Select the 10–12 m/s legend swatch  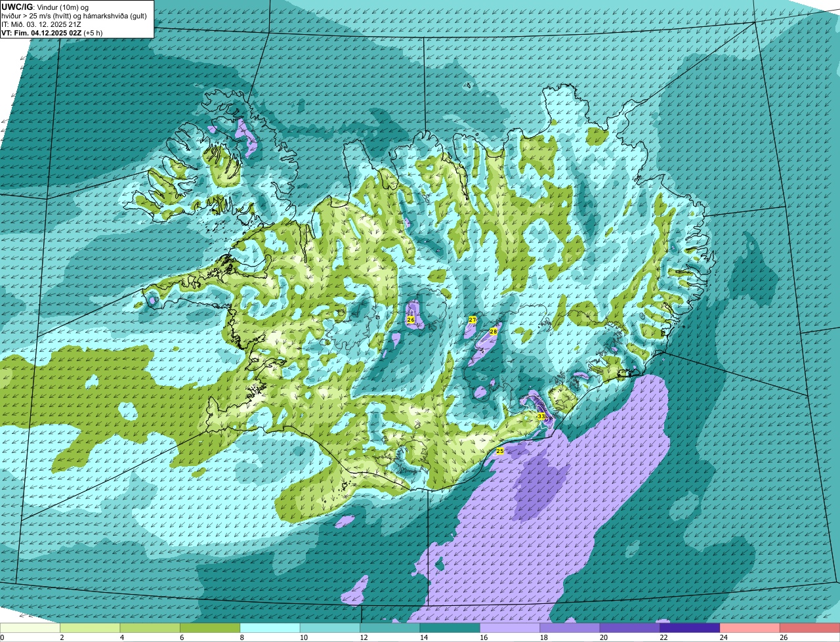330,628
